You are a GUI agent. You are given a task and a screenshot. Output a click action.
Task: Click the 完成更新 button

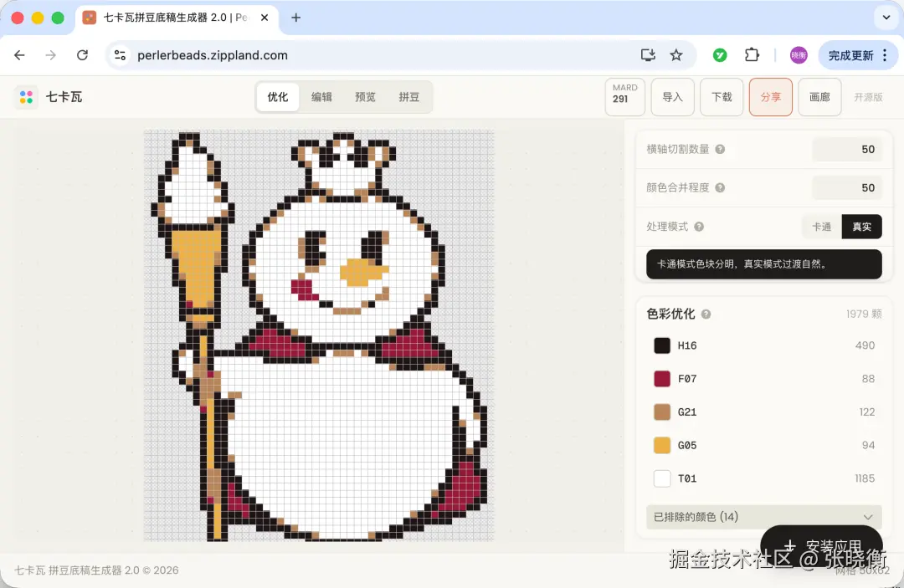pos(850,55)
